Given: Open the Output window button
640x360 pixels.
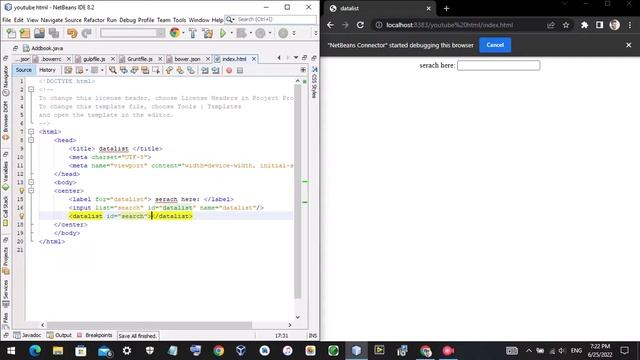Looking at the screenshot, I should point(60,335).
